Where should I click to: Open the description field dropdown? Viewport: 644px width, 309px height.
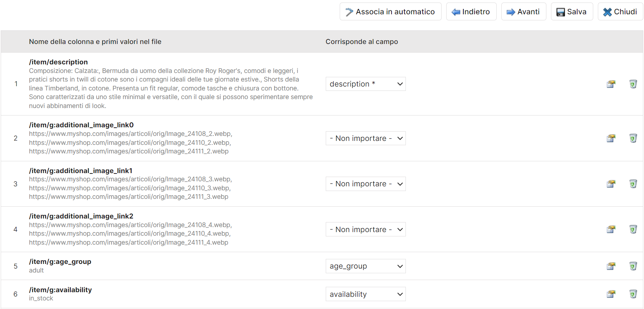tap(365, 84)
